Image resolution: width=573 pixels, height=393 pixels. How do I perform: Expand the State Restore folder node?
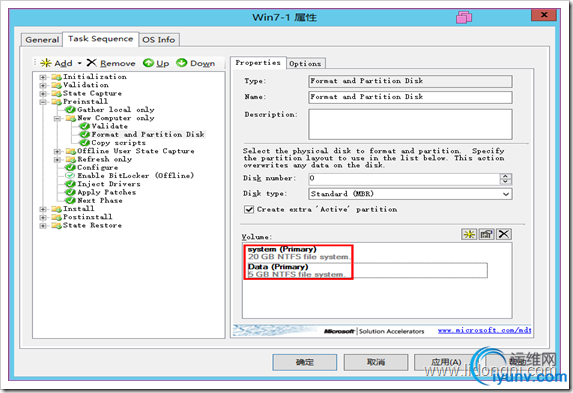(43, 226)
